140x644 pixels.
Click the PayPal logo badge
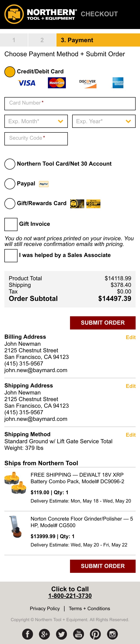(44, 184)
